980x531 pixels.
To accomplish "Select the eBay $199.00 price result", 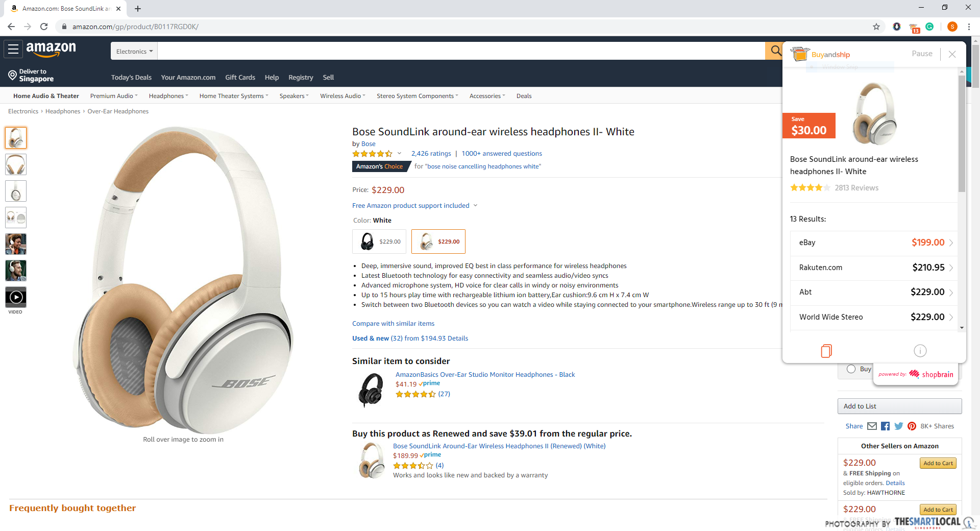I will 873,243.
